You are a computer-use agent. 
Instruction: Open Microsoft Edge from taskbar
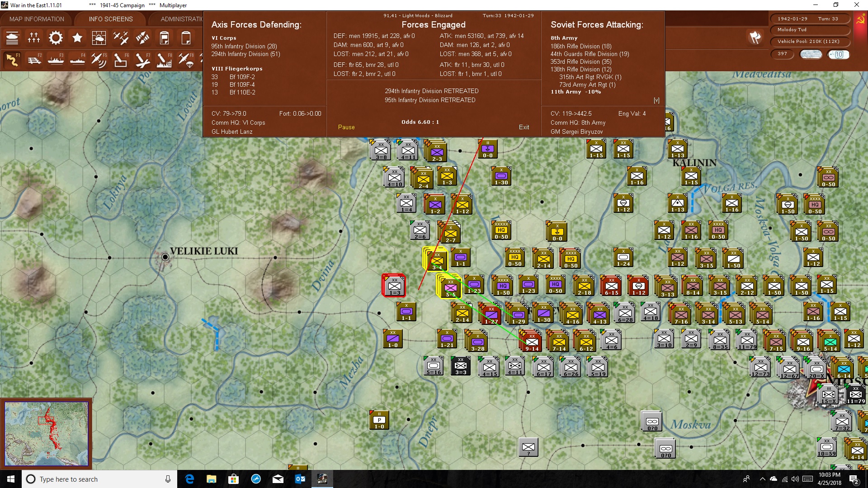(x=189, y=479)
